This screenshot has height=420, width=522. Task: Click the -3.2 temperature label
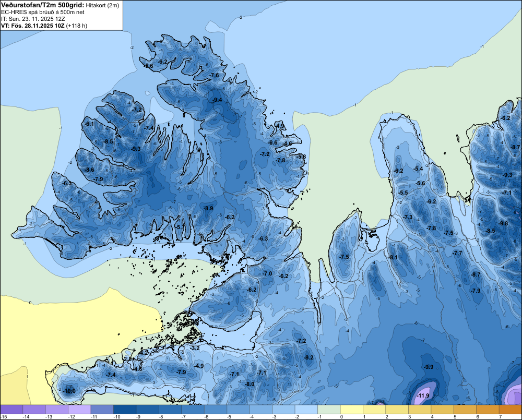(x=195, y=348)
